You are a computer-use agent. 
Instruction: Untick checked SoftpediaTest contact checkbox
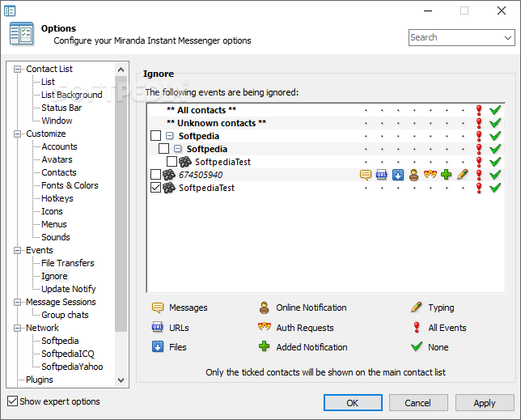(x=155, y=188)
